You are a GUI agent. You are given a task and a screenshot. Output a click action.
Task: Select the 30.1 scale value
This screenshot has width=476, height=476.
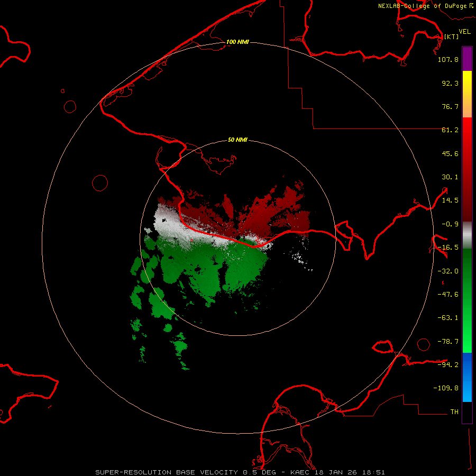pyautogui.click(x=450, y=177)
